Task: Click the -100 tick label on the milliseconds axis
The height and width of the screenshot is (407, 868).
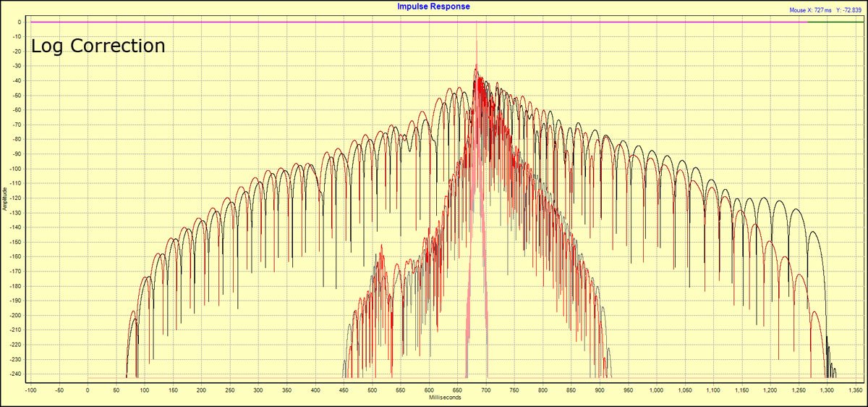Action: 30,390
